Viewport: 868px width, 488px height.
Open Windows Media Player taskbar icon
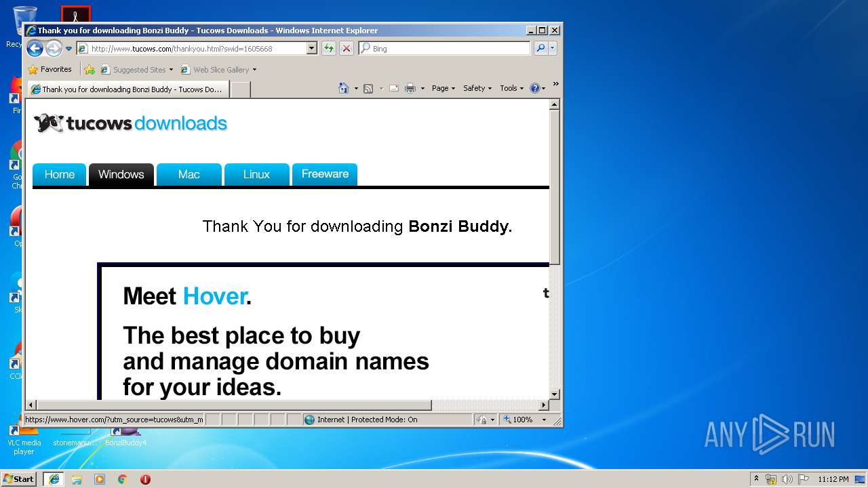[100, 479]
